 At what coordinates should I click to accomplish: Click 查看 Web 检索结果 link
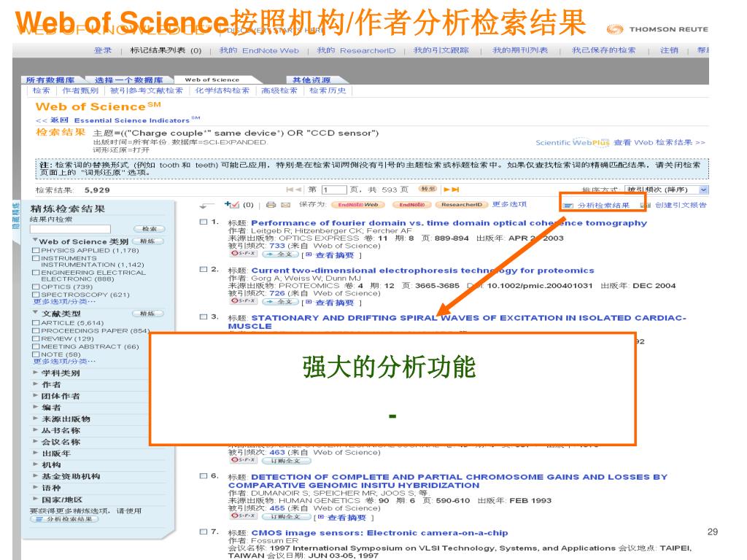(x=659, y=142)
